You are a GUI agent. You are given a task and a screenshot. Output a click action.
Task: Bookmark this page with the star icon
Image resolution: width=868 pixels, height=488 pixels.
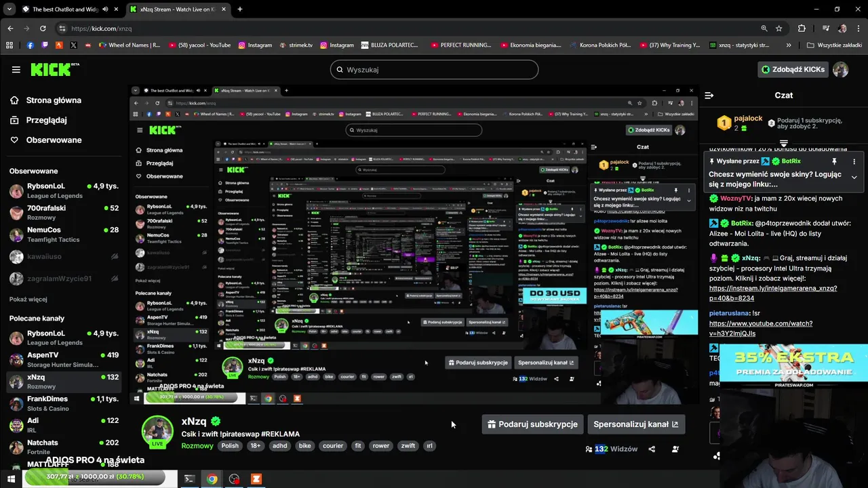click(779, 28)
